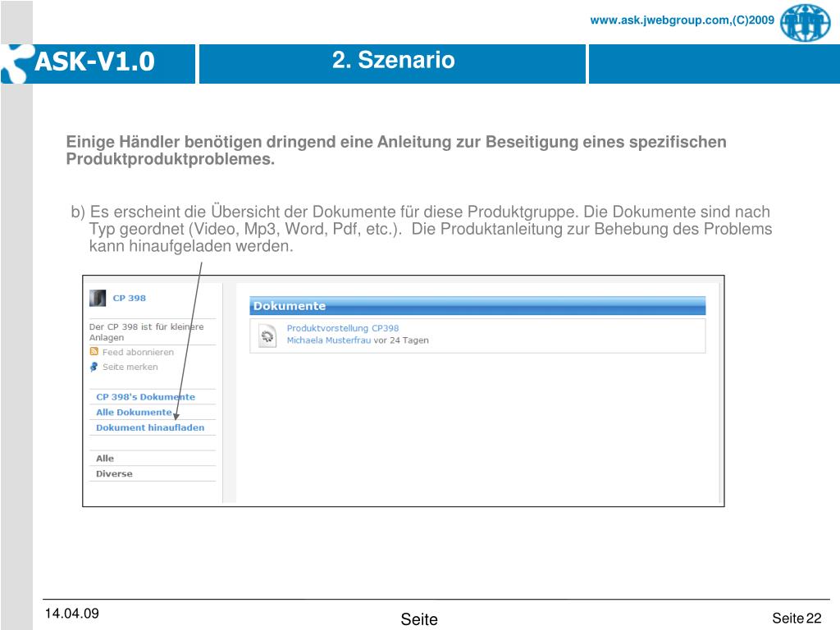
Task: Click 'vor 24 Tagen' timestamp text
Action: pyautogui.click(x=400, y=340)
